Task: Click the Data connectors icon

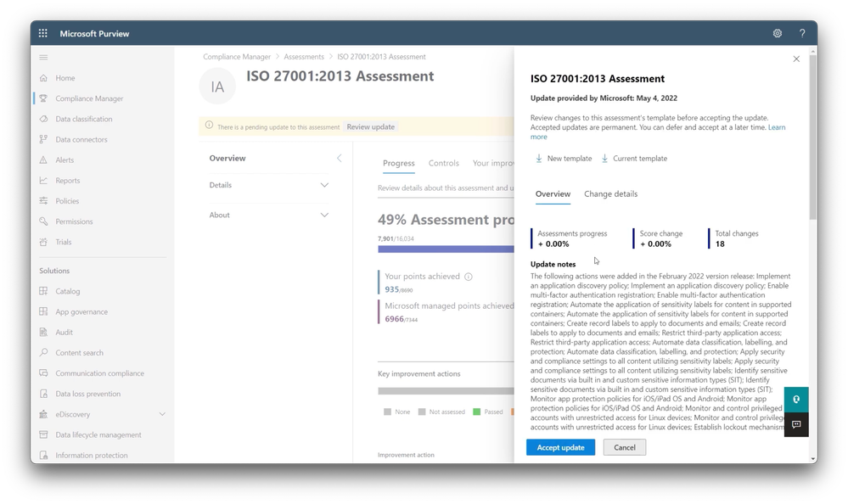Action: (43, 139)
